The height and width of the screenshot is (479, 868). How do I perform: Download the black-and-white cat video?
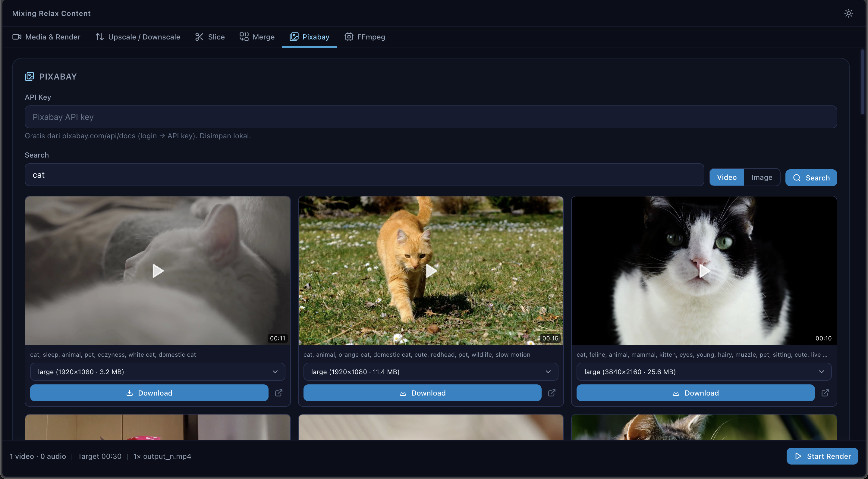coord(696,393)
